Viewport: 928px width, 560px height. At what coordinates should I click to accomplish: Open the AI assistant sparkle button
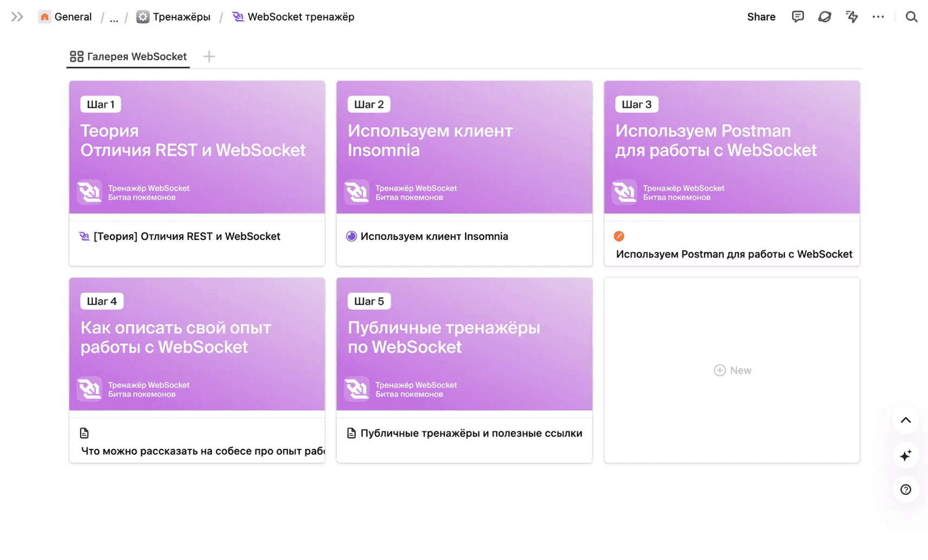point(905,455)
